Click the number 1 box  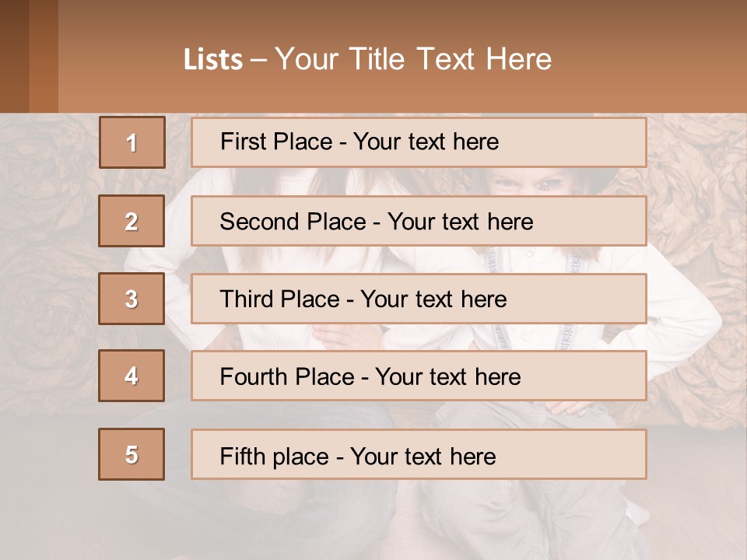click(x=132, y=142)
